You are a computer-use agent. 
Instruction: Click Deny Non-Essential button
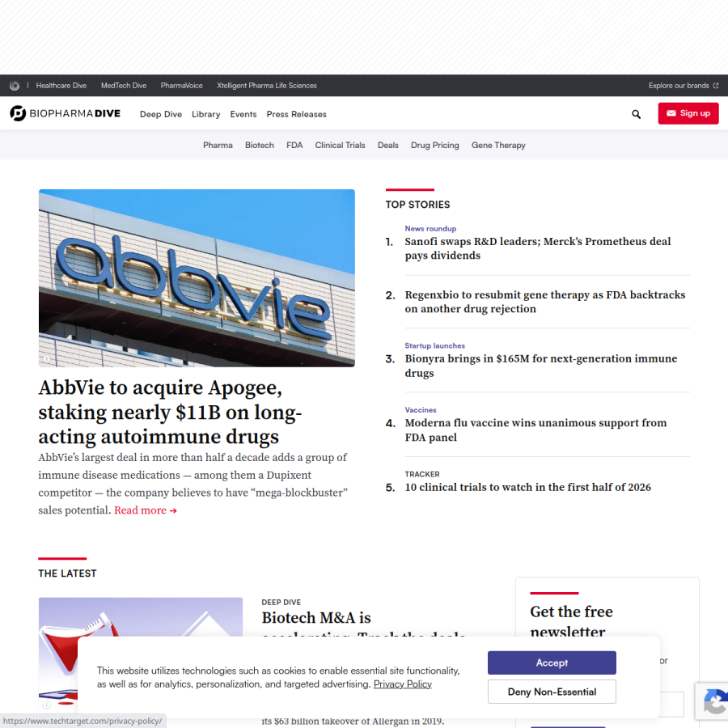[x=552, y=692]
